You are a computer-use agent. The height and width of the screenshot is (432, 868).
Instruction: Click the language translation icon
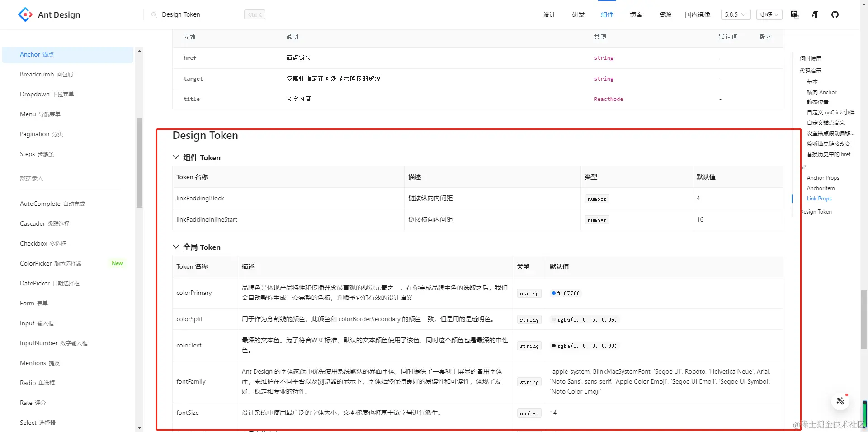click(795, 14)
